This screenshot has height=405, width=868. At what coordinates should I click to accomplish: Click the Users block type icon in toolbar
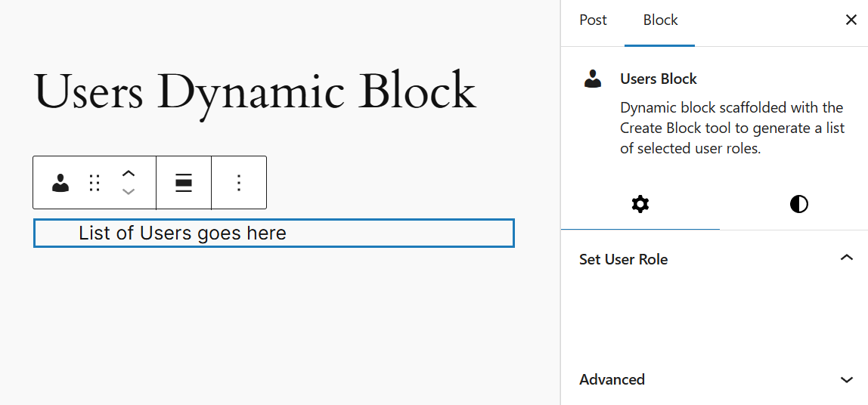pyautogui.click(x=60, y=183)
